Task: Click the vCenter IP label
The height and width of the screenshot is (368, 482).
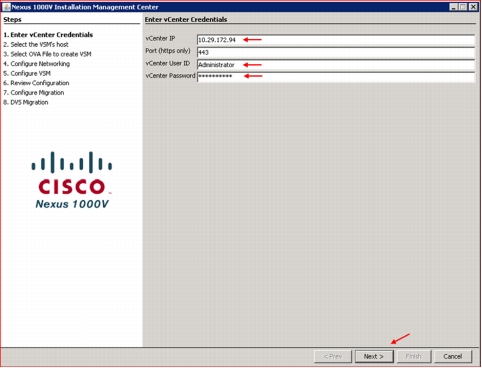Action: tap(160, 39)
